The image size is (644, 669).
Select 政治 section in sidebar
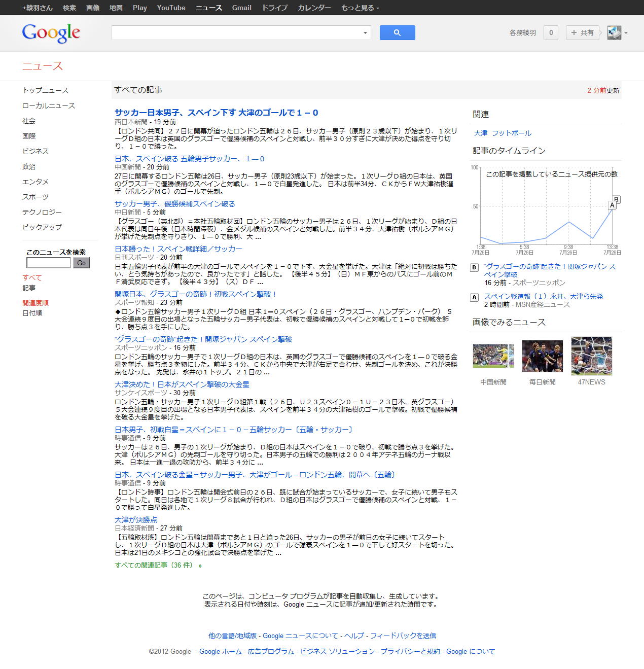[x=29, y=166]
